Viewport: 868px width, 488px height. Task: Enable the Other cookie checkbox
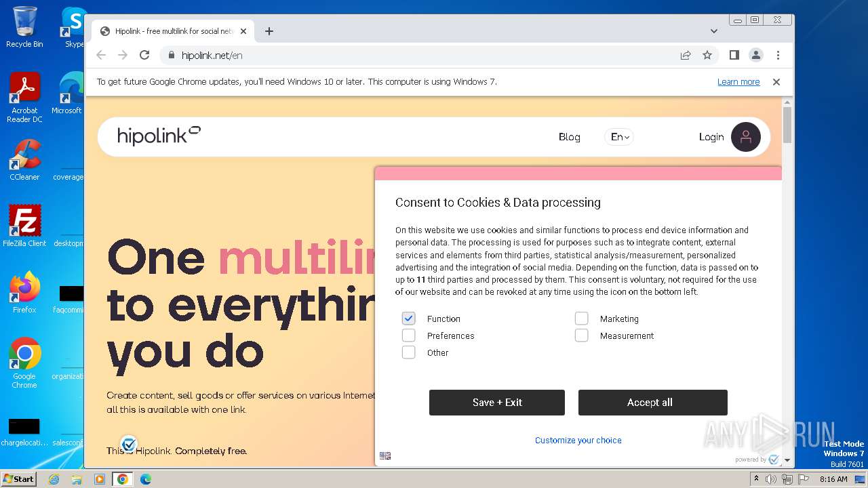(x=408, y=352)
